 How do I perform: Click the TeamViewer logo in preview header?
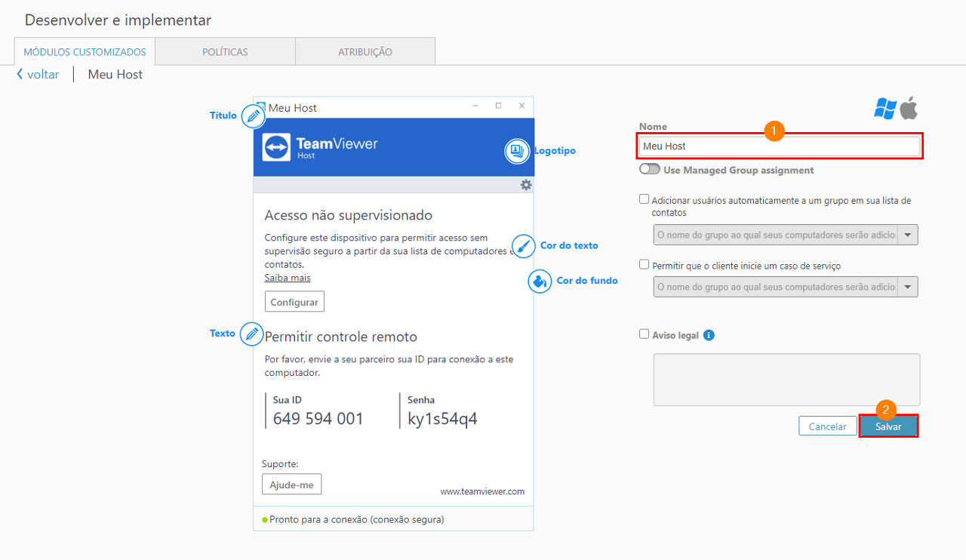coord(320,147)
